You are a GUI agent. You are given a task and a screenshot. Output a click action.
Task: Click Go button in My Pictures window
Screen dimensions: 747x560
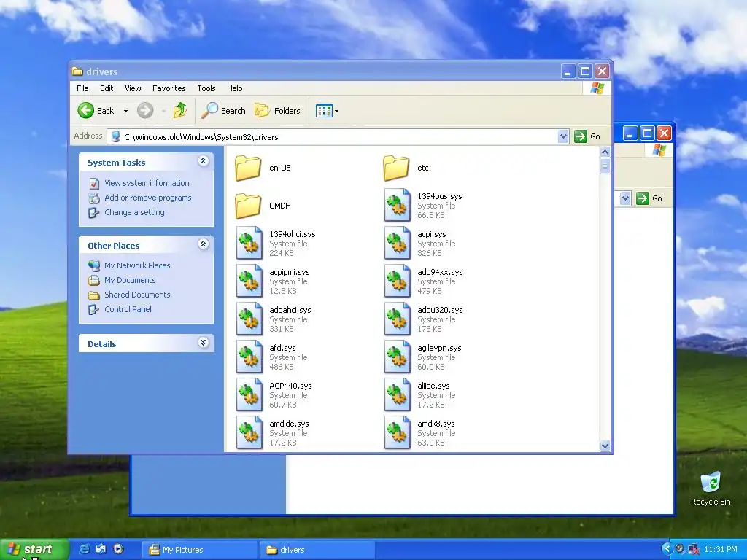(649, 198)
